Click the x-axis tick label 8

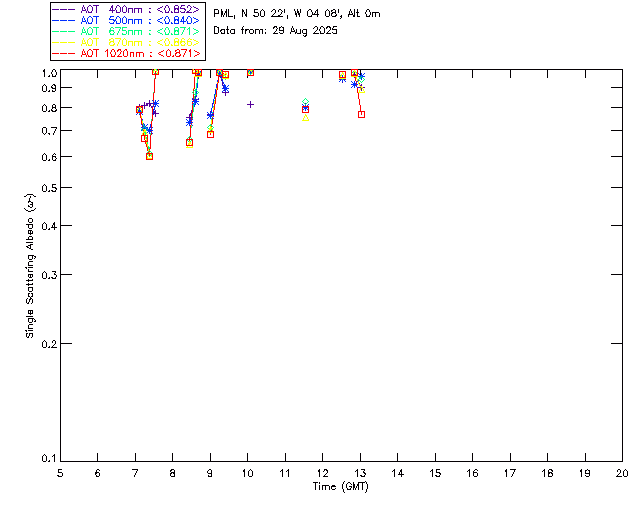tap(173, 473)
